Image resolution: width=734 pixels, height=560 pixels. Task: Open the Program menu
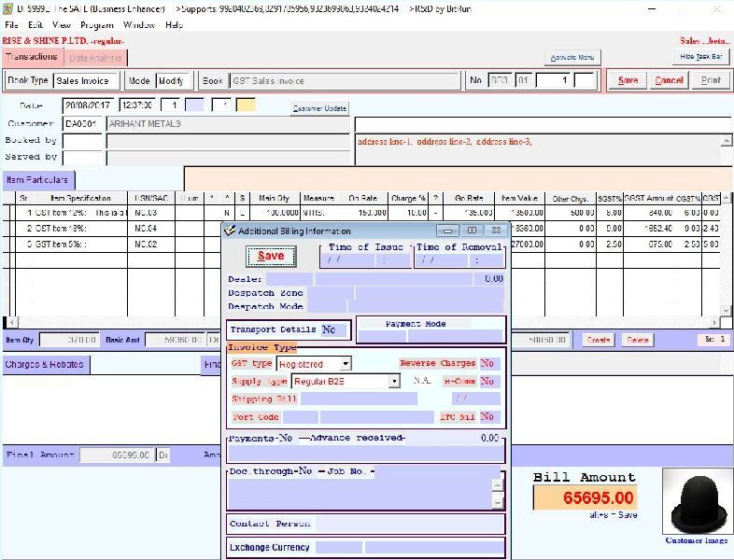pos(96,25)
